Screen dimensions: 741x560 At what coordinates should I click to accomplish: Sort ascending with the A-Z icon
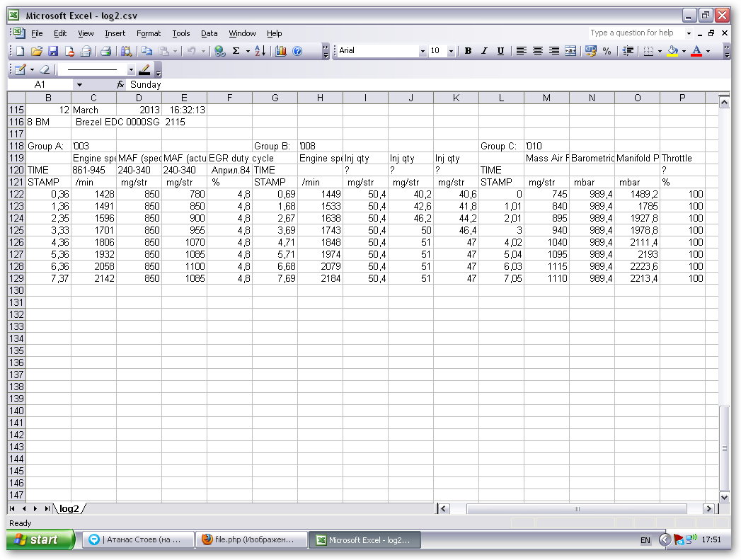pyautogui.click(x=260, y=51)
